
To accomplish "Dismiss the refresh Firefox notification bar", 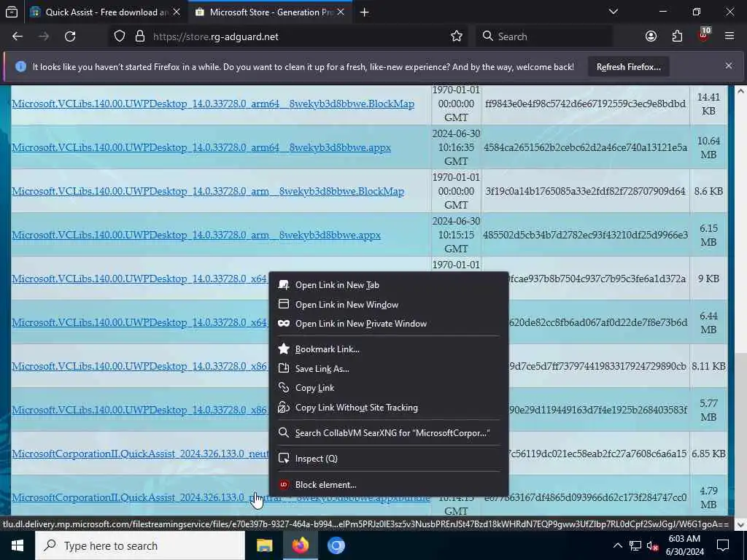I will (729, 66).
